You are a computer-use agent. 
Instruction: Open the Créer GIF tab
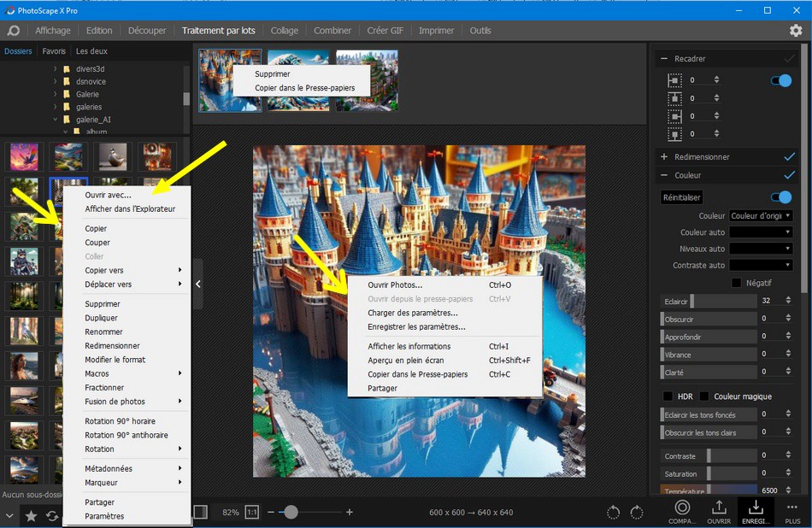pyautogui.click(x=385, y=31)
